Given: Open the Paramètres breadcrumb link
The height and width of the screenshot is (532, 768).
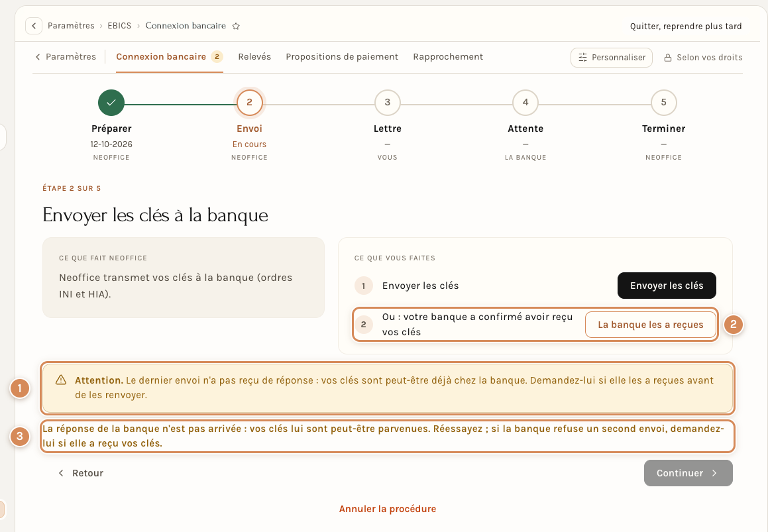Looking at the screenshot, I should click(71, 25).
